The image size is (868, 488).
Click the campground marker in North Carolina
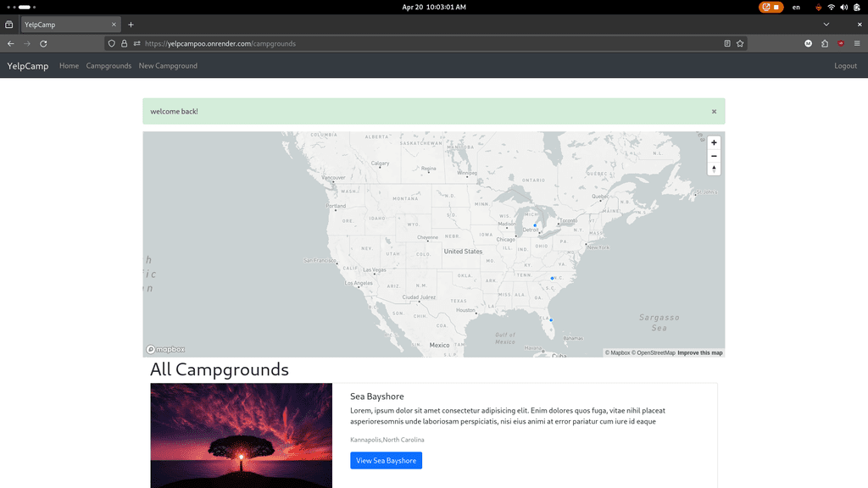click(x=552, y=278)
